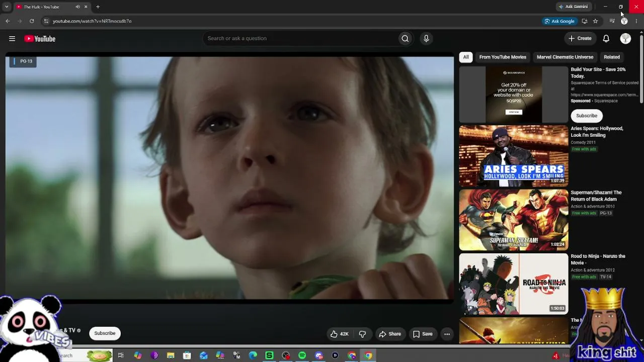
Task: Mute the tab via speaker icon
Action: click(77, 7)
